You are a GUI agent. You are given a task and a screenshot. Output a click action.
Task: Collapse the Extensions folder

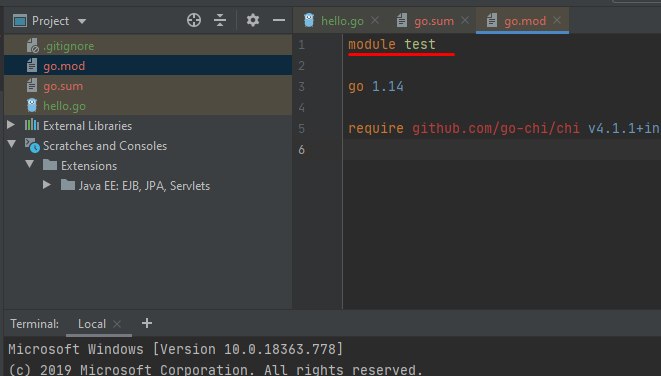pos(29,164)
